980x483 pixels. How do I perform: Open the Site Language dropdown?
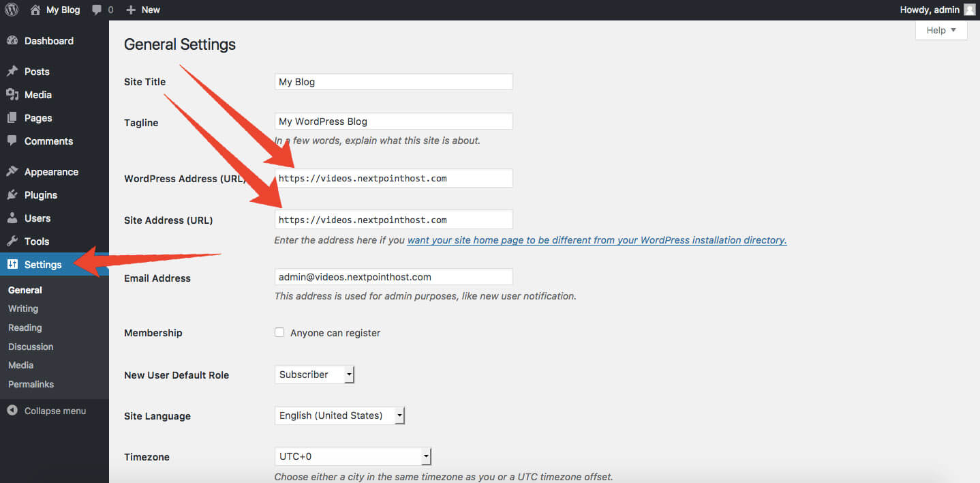click(x=340, y=415)
